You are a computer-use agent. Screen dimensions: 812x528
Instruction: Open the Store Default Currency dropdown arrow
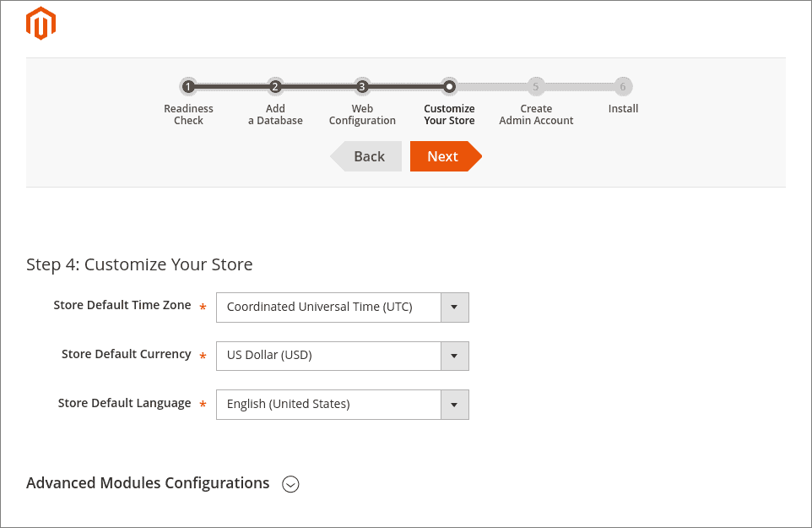point(454,356)
